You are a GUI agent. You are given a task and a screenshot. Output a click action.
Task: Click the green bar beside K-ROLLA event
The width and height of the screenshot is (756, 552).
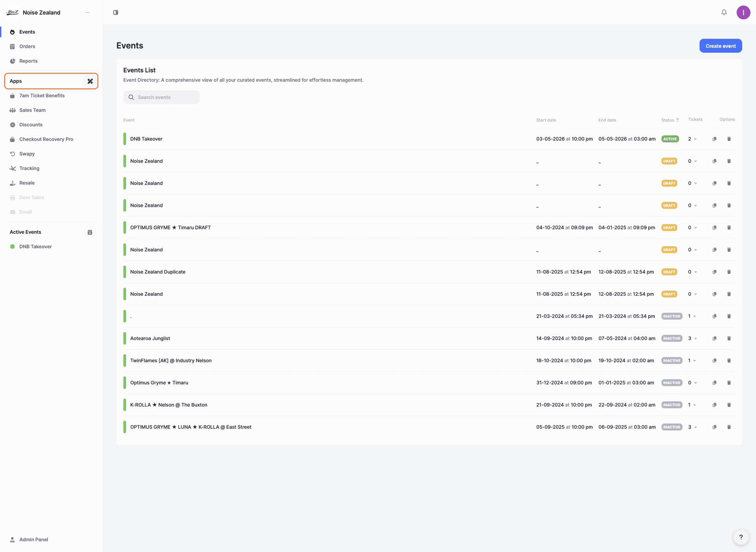[x=125, y=405]
